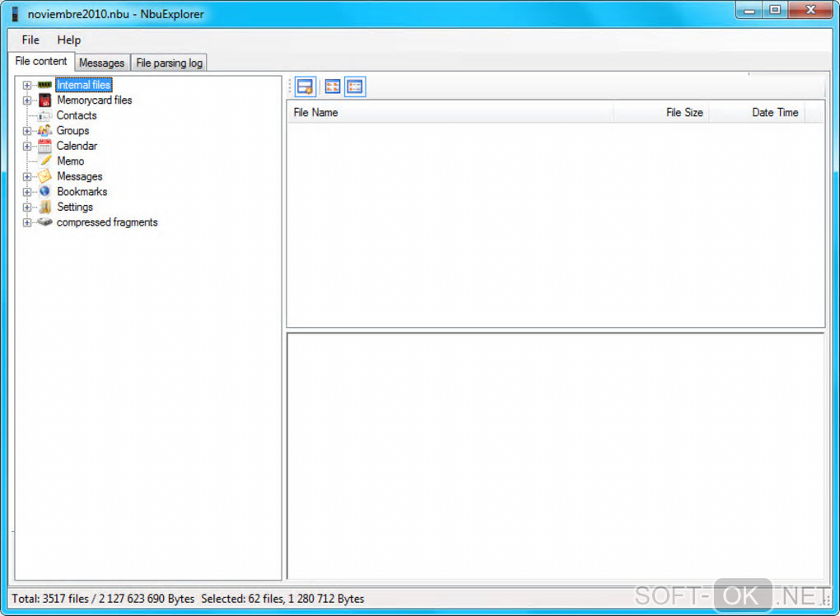Viewport: 840px width, 616px height.
Task: Maximize the NbuExplorer window
Action: [x=775, y=10]
